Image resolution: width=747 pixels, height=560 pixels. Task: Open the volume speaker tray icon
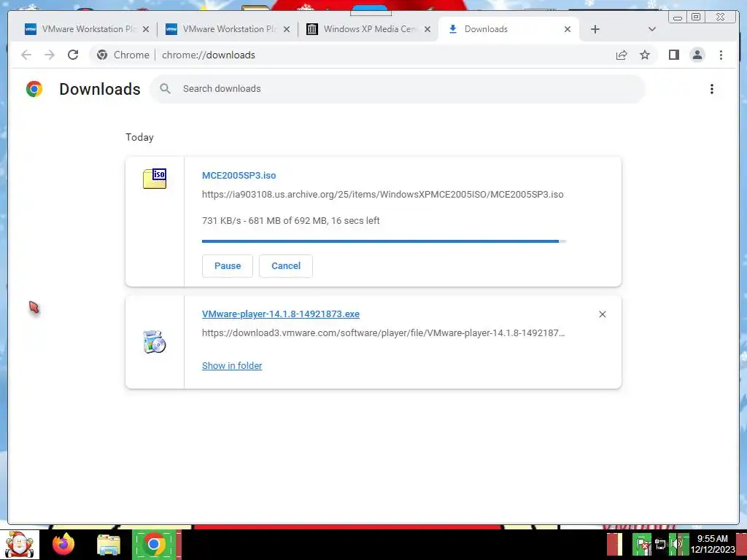pyautogui.click(x=678, y=544)
